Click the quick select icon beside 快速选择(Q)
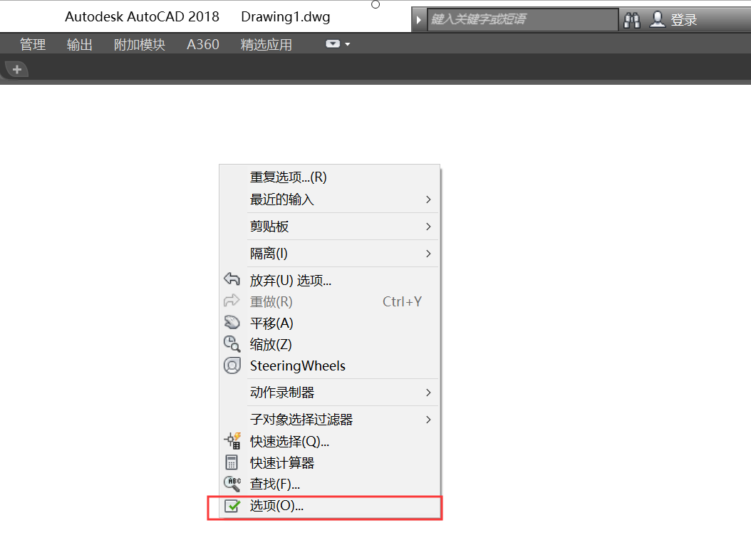This screenshot has height=560, width=751. click(x=232, y=441)
